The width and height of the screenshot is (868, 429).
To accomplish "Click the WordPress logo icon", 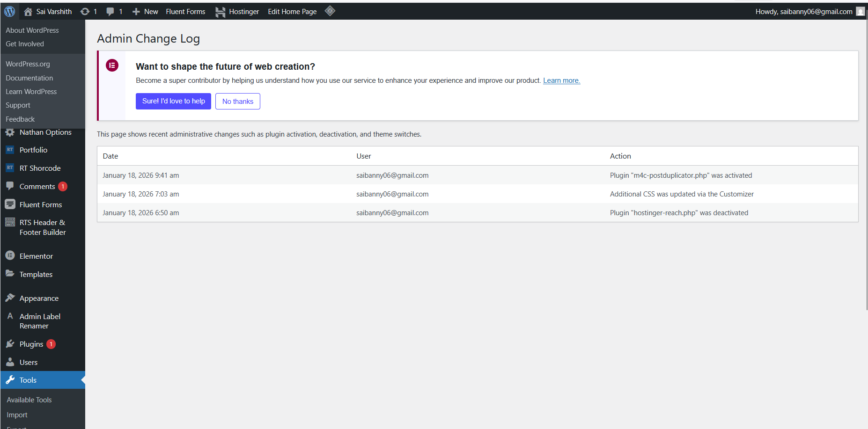I will 9,11.
